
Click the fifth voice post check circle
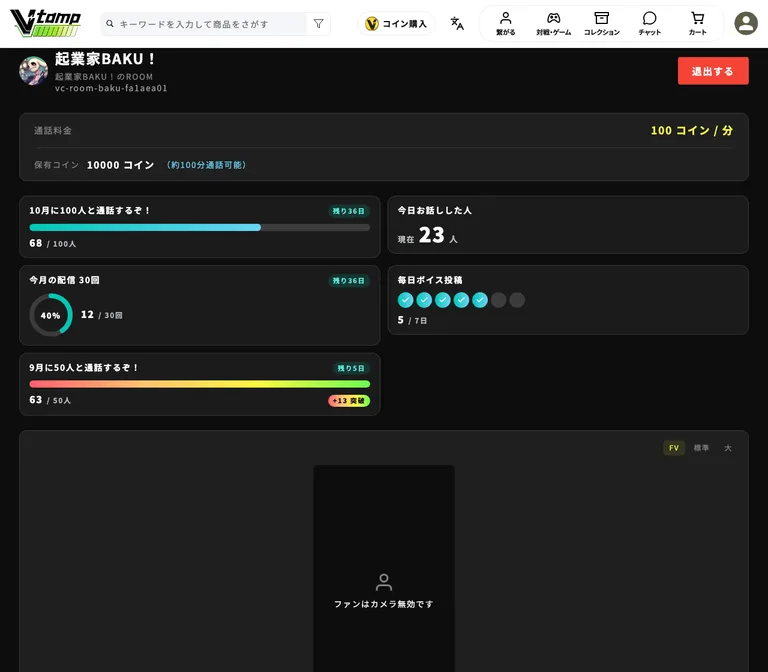tap(480, 300)
